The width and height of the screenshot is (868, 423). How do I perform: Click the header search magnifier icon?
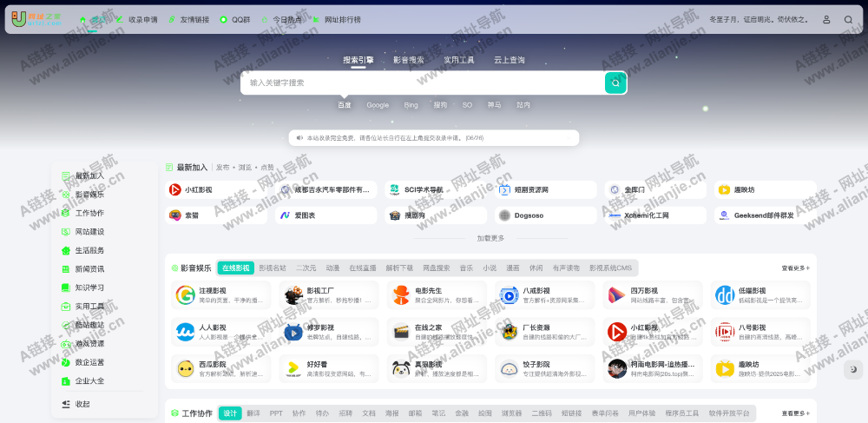(x=848, y=19)
